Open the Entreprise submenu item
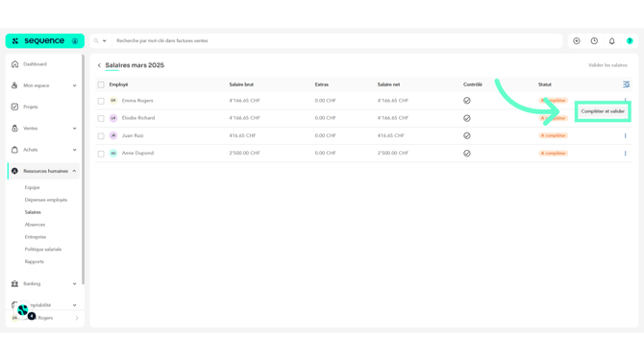 36,237
